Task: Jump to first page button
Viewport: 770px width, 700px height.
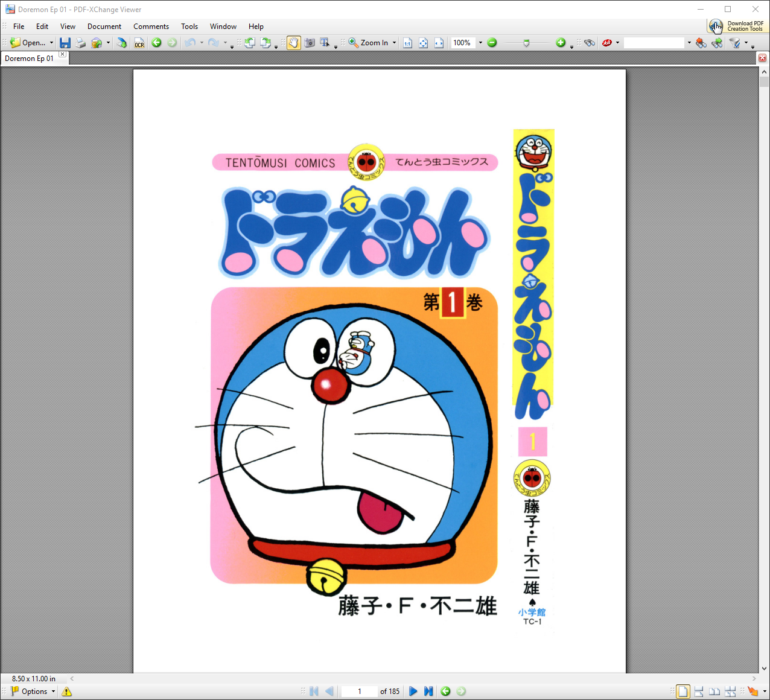Action: tap(314, 692)
